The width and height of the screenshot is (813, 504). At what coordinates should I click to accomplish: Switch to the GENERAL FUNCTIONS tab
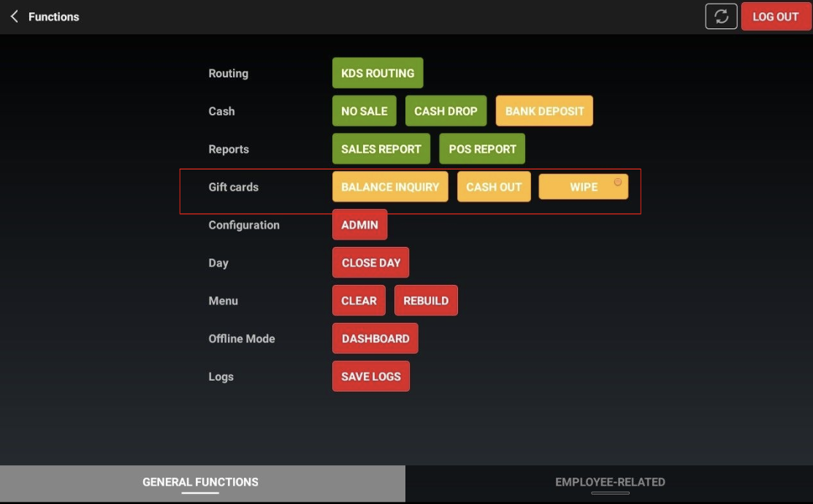tap(201, 482)
